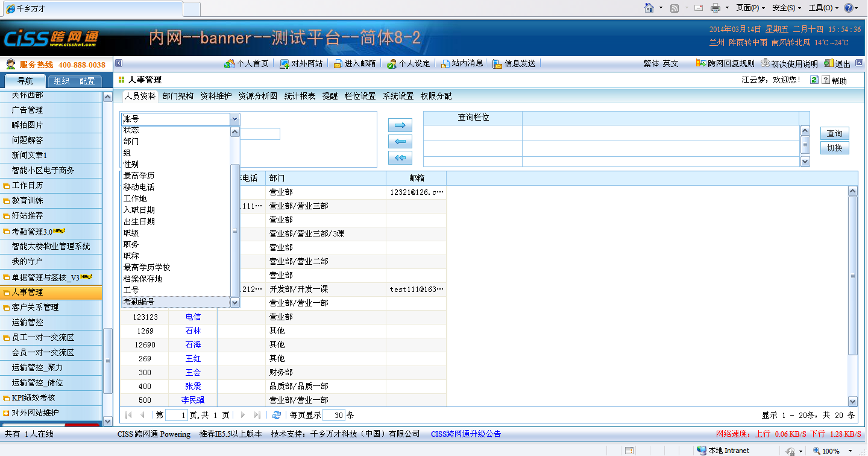The image size is (868, 456).
Task: Select 最高学历 in the dropdown list
Action: click(x=139, y=176)
